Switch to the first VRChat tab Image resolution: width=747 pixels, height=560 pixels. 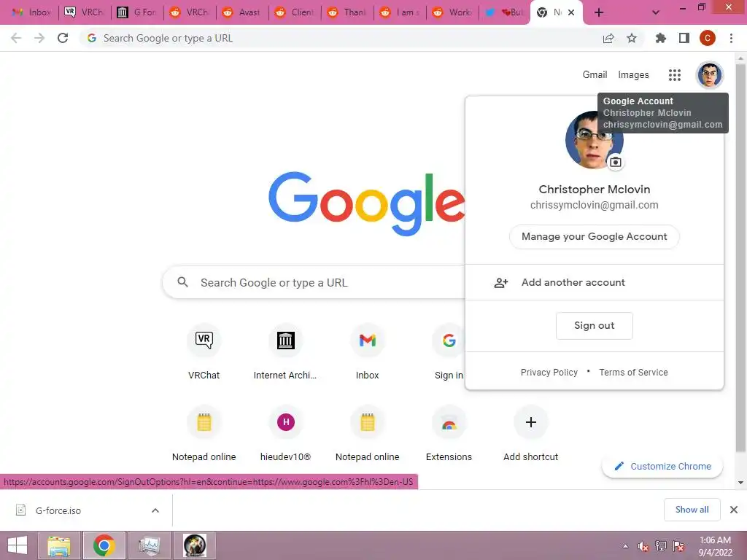point(84,12)
